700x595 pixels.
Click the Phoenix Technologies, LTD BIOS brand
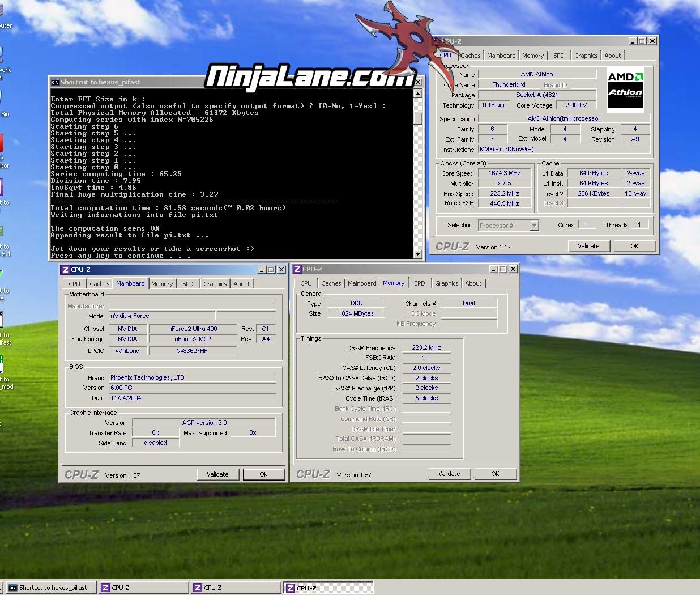(x=192, y=377)
